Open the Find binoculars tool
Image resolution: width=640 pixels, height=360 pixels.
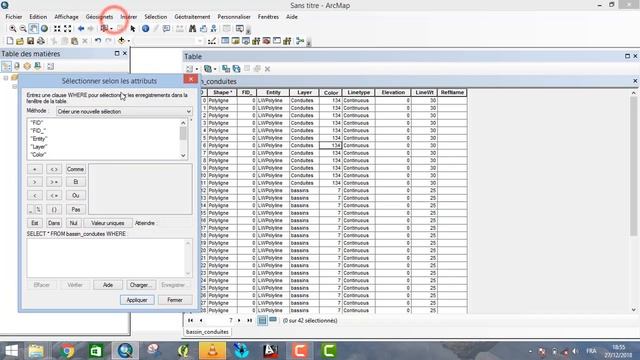pyautogui.click(x=192, y=29)
